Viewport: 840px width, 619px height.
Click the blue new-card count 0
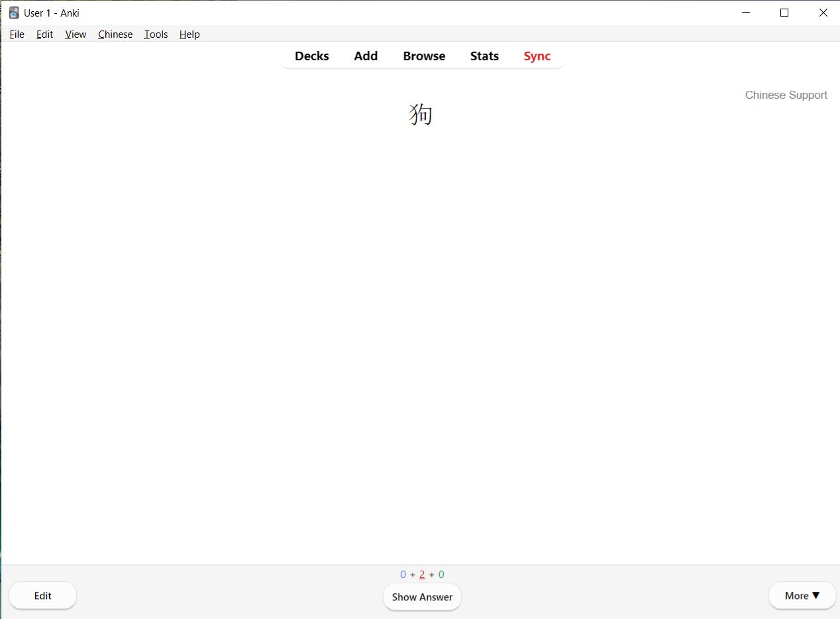point(403,575)
